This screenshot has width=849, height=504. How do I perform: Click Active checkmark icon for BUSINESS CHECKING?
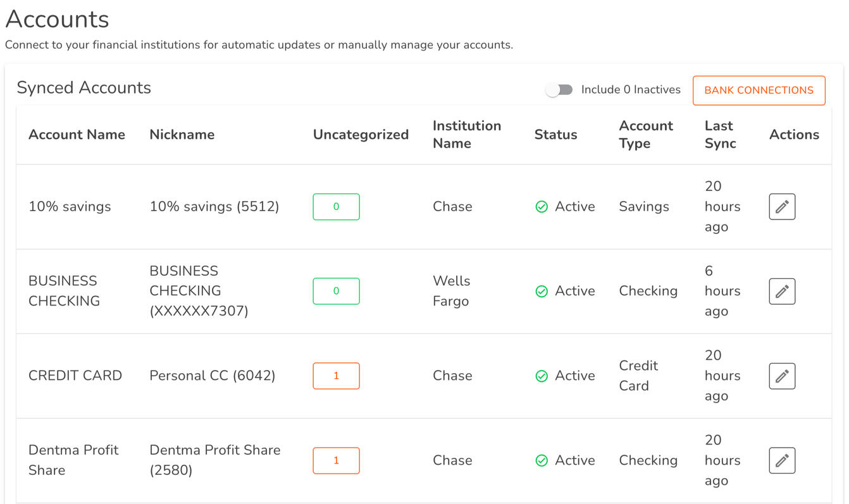pyautogui.click(x=542, y=292)
